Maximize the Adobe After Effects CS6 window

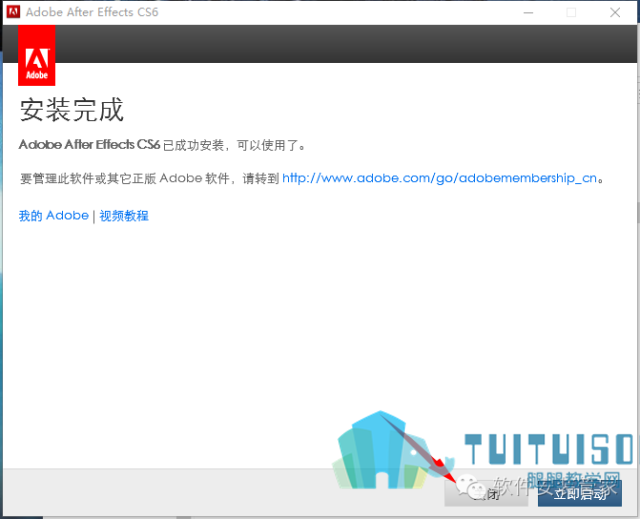pos(571,13)
